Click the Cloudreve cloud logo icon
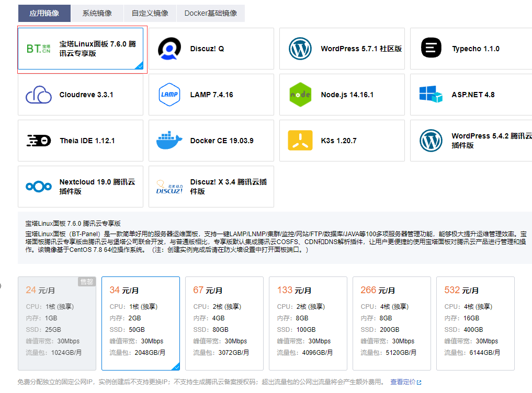This screenshot has height=393, width=532. pos(39,95)
